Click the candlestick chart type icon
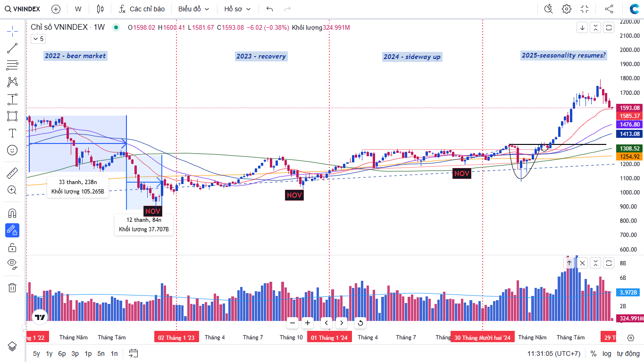644x362 pixels. 100,9
